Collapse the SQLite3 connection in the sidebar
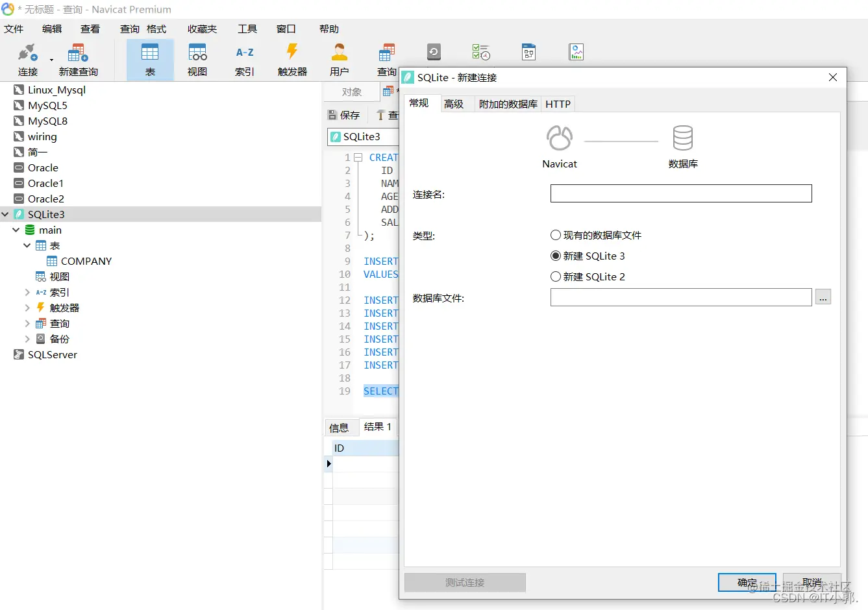The width and height of the screenshot is (868, 610). tap(5, 214)
